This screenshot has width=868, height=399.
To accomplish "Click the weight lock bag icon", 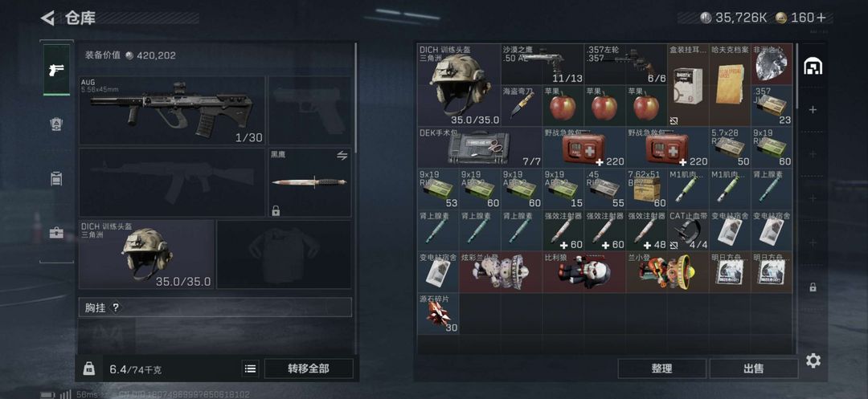I will [x=89, y=368].
